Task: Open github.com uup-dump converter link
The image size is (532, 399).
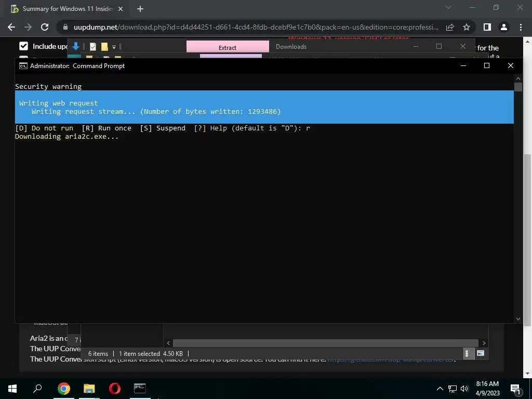Action: (391, 359)
